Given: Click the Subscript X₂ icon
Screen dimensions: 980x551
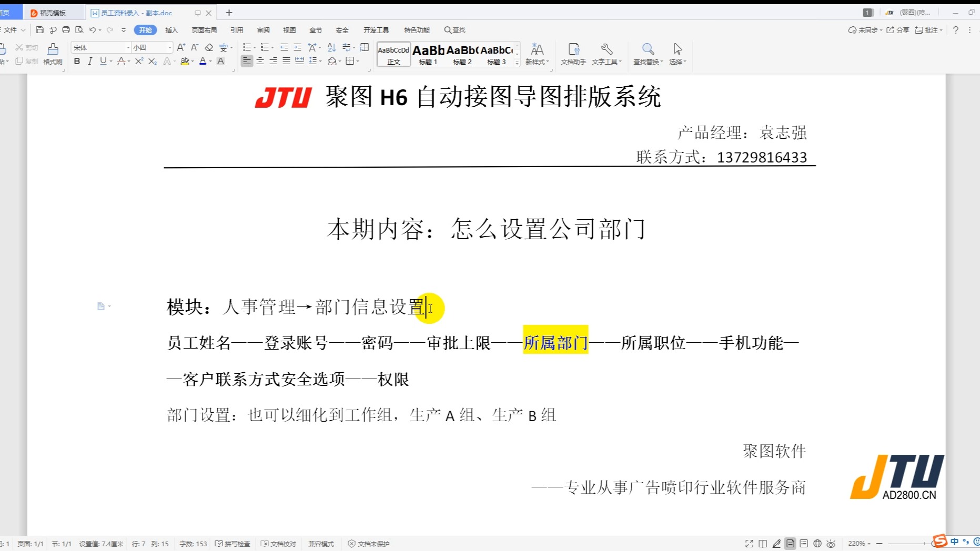Looking at the screenshot, I should click(x=153, y=61).
